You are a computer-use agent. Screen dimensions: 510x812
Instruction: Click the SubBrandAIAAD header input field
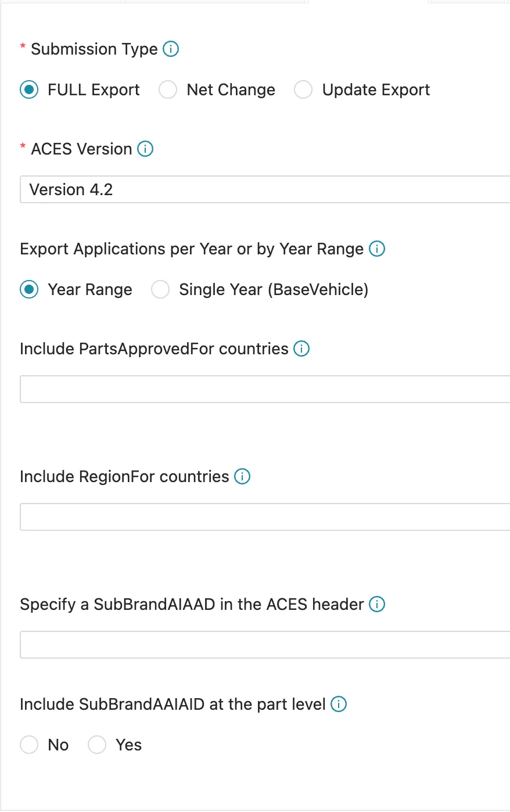click(264, 645)
